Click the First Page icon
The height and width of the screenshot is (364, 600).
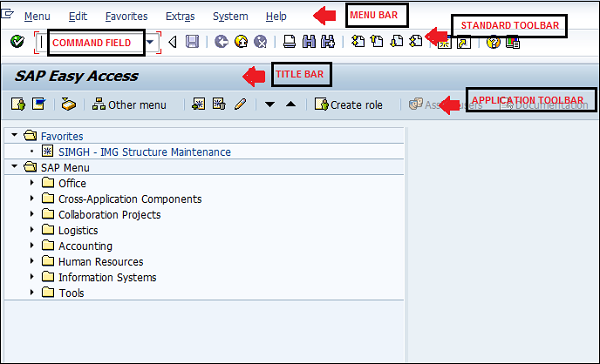(358, 41)
